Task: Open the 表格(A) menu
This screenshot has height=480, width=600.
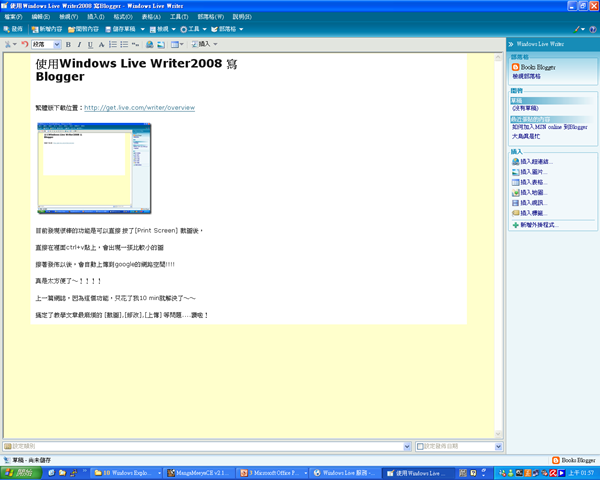Action: coord(151,17)
